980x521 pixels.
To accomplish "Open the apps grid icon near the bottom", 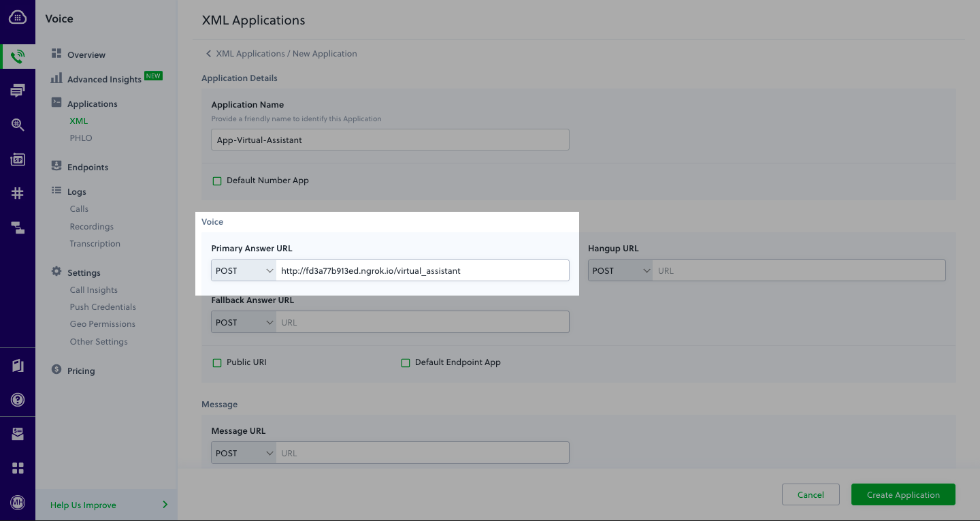I will (x=18, y=468).
